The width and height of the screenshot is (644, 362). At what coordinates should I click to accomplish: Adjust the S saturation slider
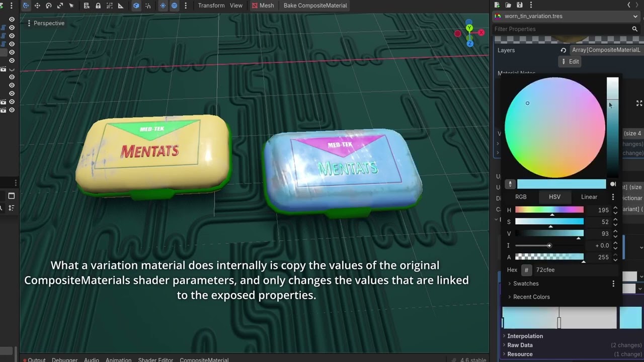(x=549, y=222)
